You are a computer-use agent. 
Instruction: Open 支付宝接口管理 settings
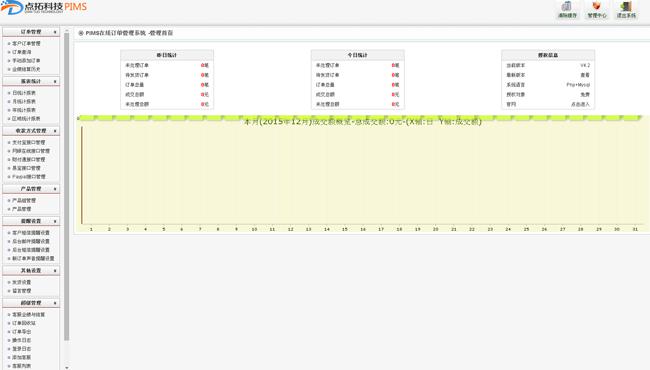(29, 142)
